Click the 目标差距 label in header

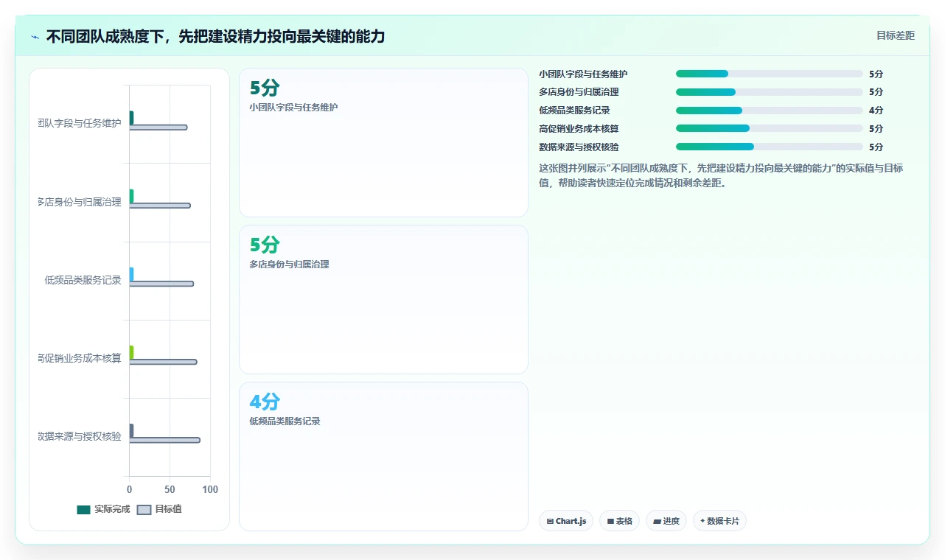coord(895,35)
